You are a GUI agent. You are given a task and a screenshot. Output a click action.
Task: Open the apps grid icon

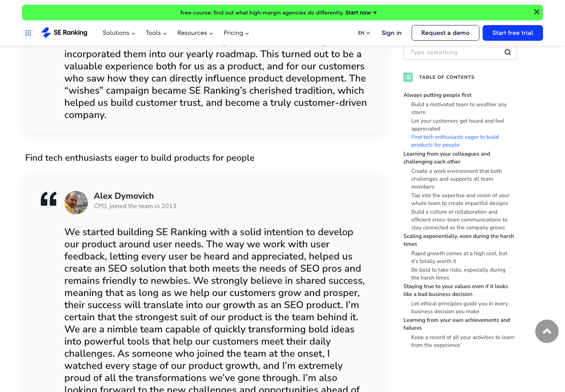click(x=28, y=33)
